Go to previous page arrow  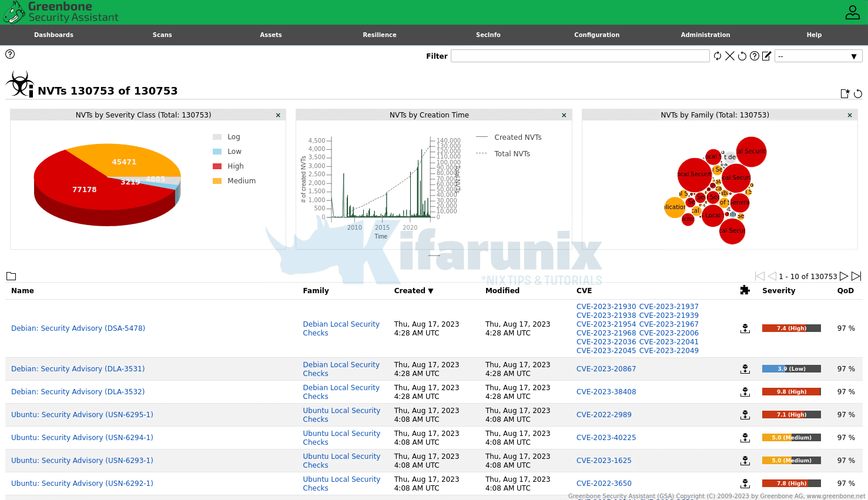click(x=772, y=276)
